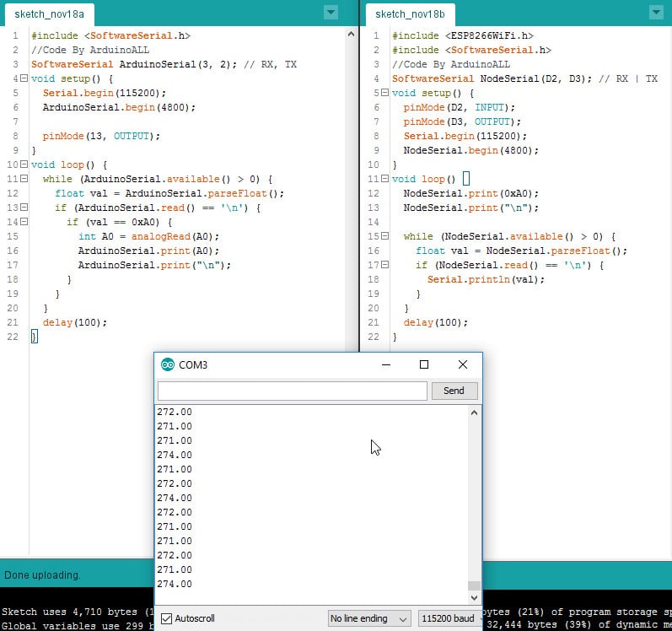Click ArduinoSerial.begin(4800) line in sketch_nov18a

click(119, 107)
